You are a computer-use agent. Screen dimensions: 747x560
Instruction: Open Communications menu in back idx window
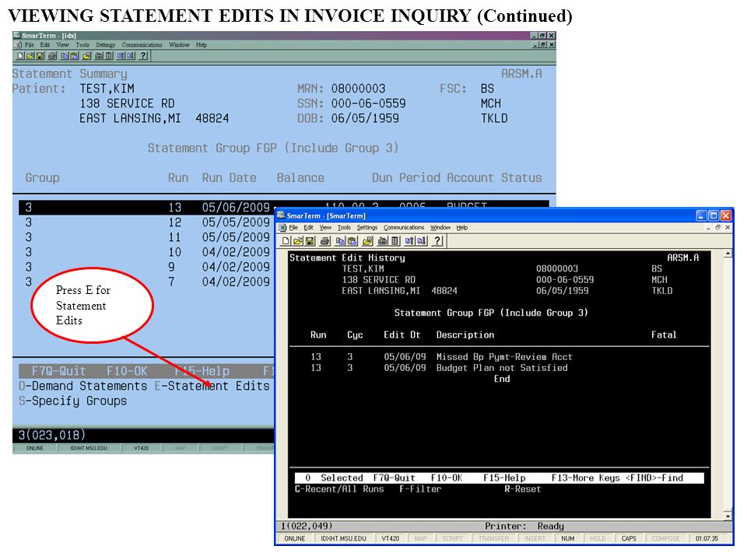tap(142, 45)
